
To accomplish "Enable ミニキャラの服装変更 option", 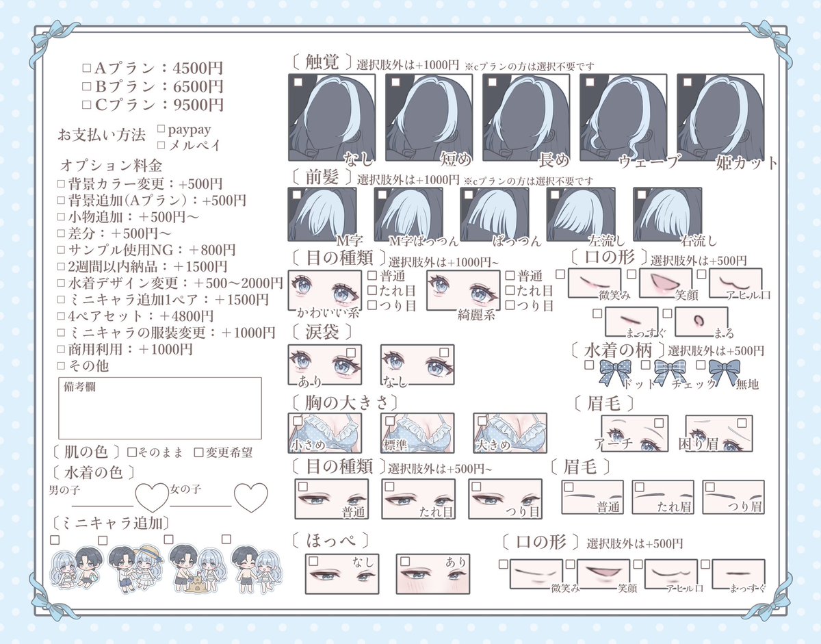I will 61,333.
